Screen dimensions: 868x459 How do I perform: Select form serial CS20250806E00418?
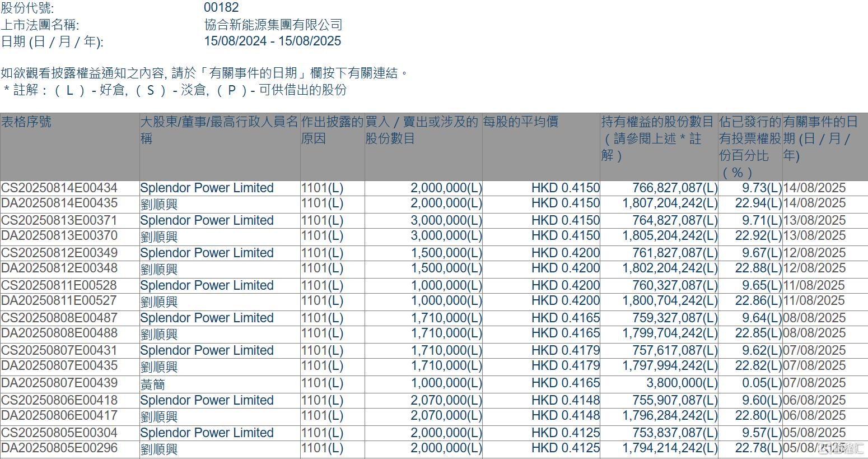click(x=59, y=400)
